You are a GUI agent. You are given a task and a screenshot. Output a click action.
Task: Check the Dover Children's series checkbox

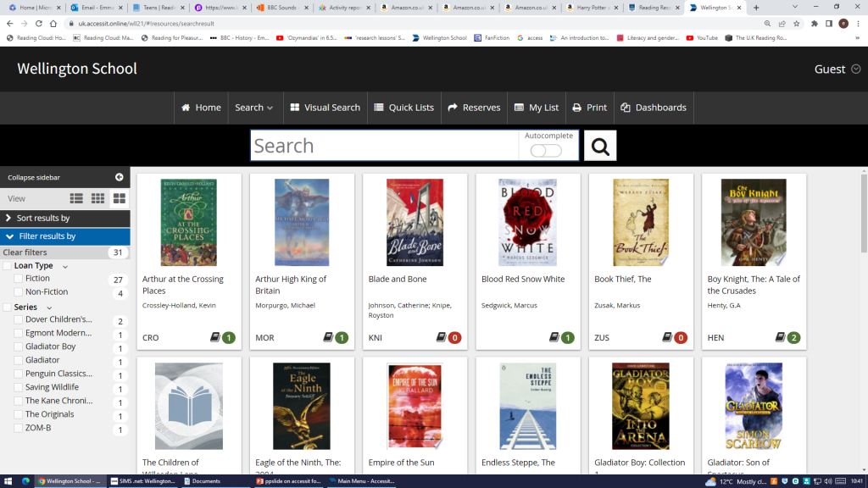coord(19,319)
